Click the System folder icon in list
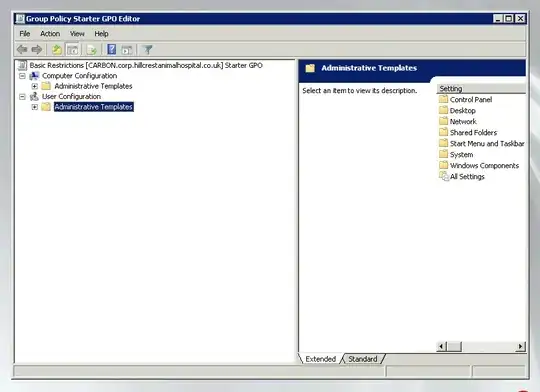Viewport: 540px width, 392px height. (x=443, y=154)
